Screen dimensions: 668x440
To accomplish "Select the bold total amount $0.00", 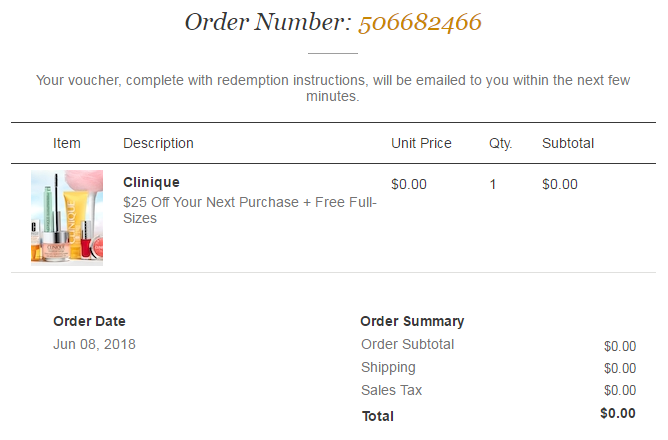I will [617, 413].
